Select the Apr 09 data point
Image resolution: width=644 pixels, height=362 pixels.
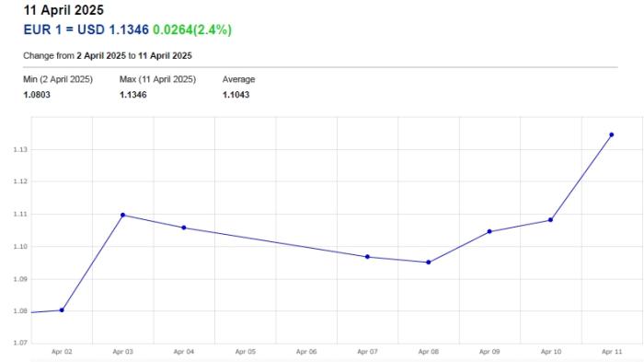(489, 231)
